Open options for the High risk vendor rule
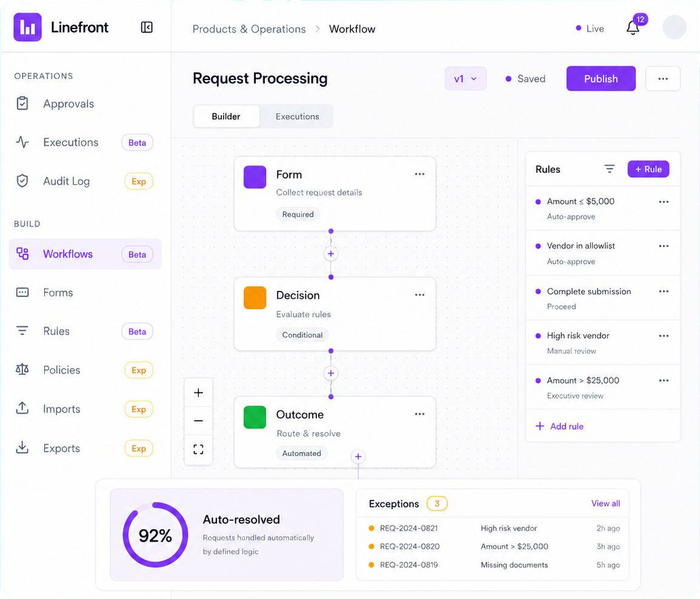700x599 pixels. coord(664,336)
